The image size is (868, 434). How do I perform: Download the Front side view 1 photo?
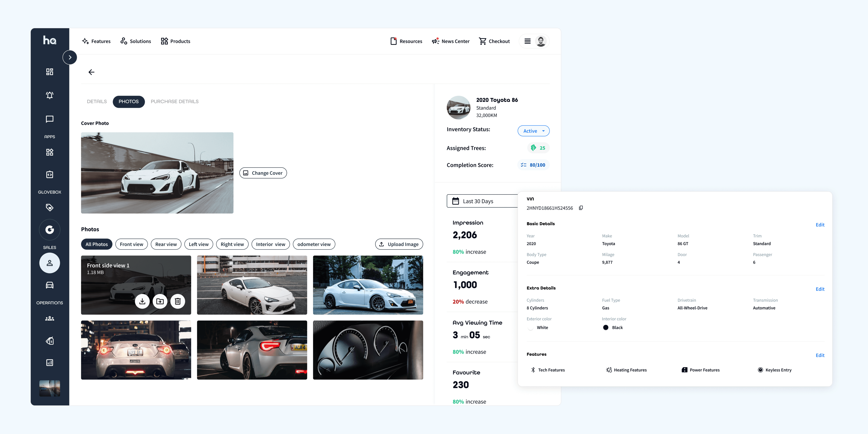[142, 301]
